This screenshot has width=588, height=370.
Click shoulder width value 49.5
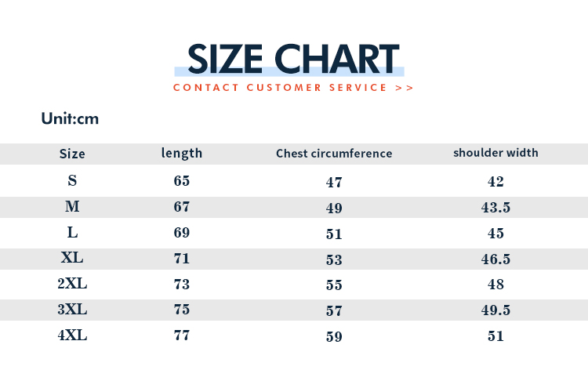pyautogui.click(x=495, y=310)
